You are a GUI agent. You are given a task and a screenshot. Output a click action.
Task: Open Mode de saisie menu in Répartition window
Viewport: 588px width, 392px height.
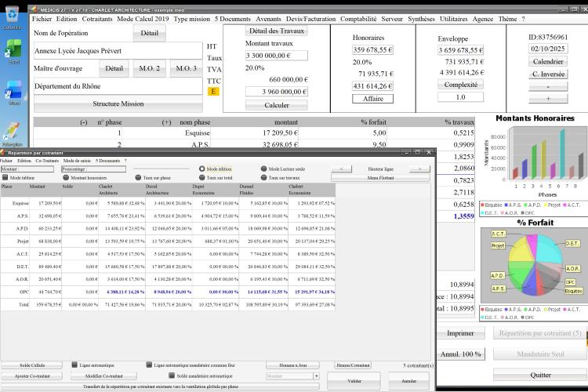point(77,161)
